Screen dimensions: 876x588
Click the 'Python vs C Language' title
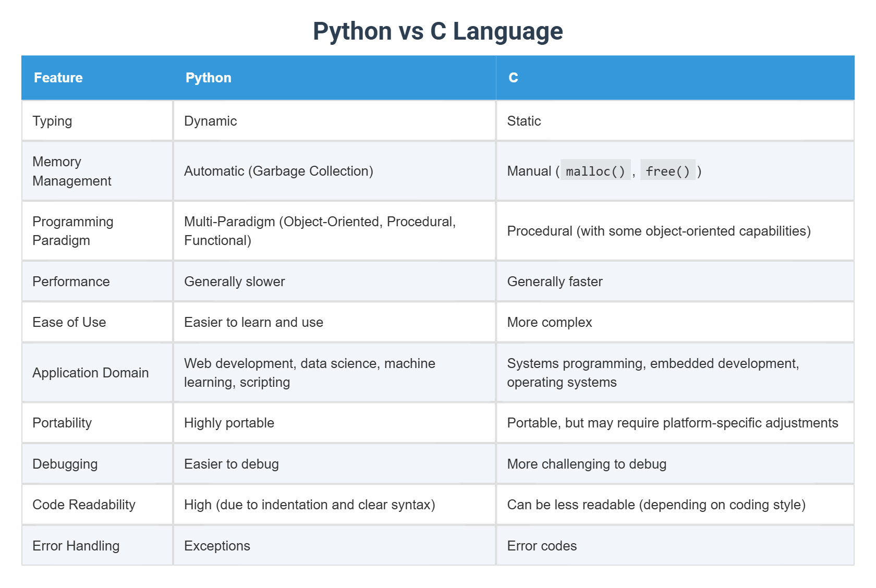tap(438, 31)
